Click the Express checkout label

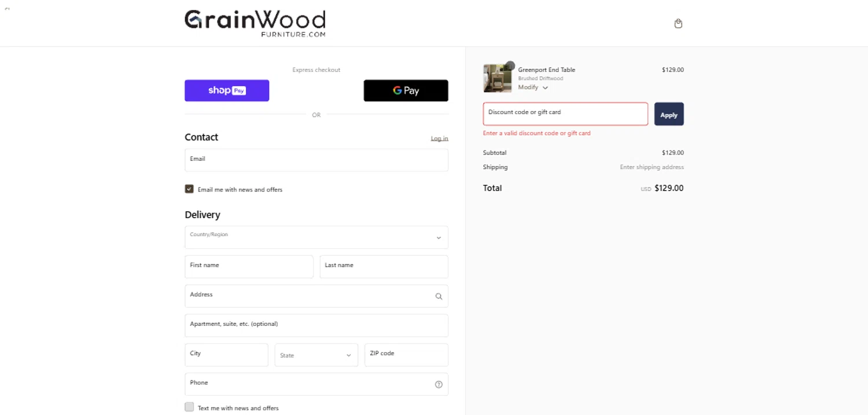317,70
